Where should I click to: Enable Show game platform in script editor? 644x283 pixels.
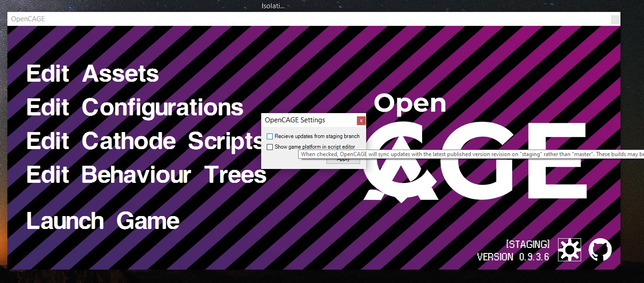[270, 146]
